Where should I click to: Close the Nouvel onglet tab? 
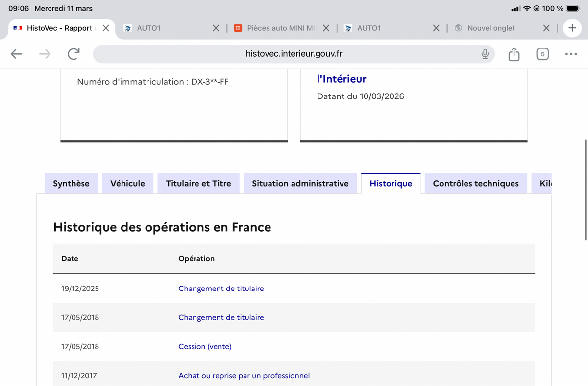point(547,28)
